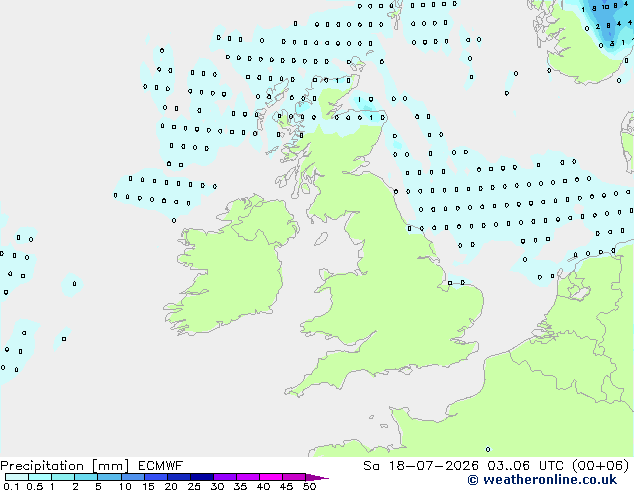The width and height of the screenshot is (634, 490).
Task: Pick the 25–30 mm navy legend swatch
Action: click(202, 477)
